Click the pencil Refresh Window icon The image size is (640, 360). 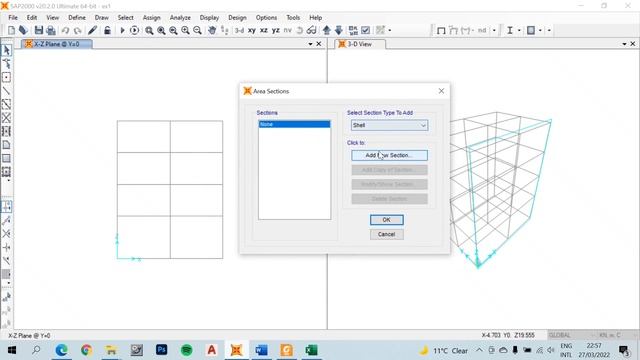93,30
